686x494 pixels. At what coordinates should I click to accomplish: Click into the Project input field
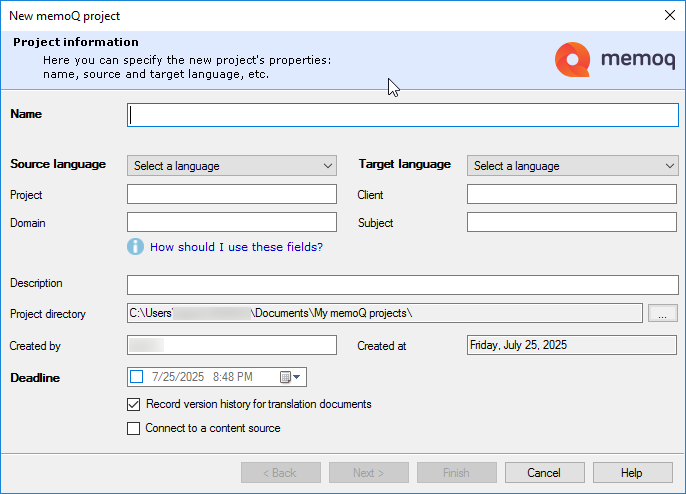coord(232,195)
